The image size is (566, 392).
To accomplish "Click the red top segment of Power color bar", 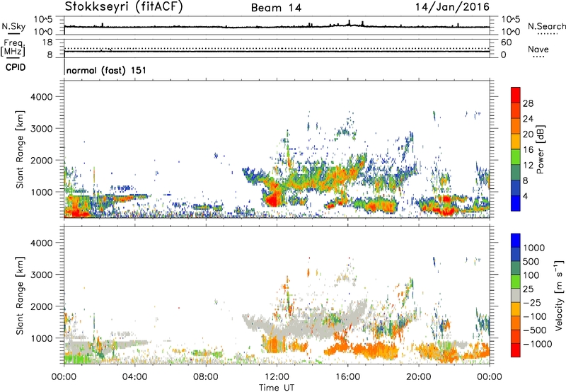I will coord(516,95).
